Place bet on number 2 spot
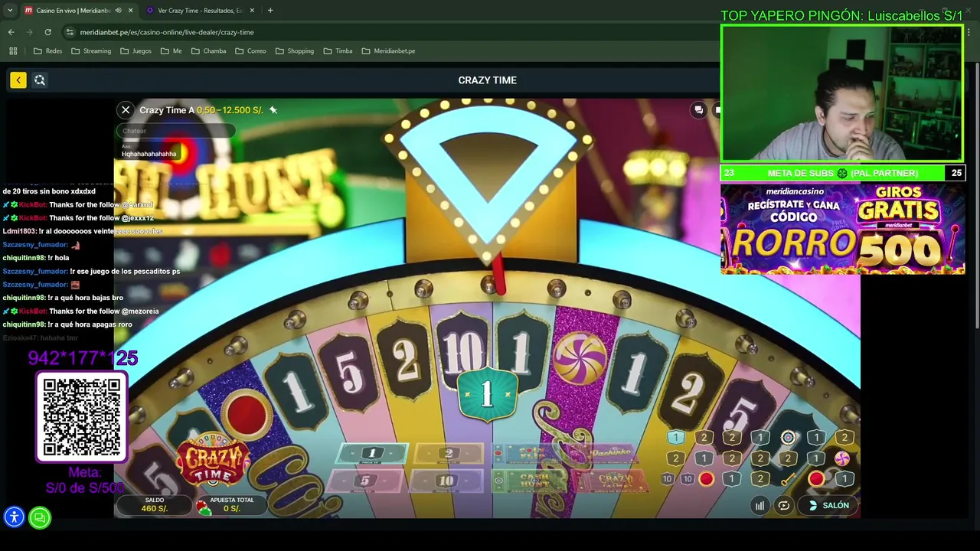The width and height of the screenshot is (980, 551). (449, 454)
